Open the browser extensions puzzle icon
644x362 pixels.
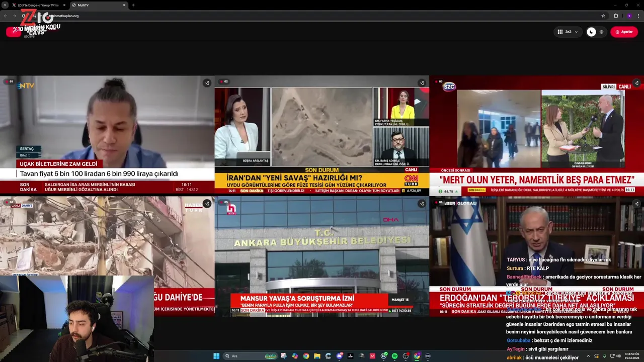pos(616,16)
